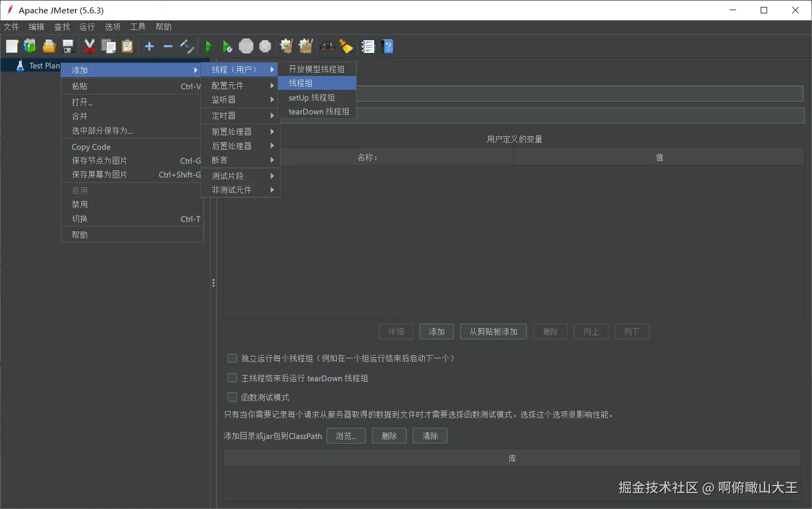This screenshot has width=812, height=509.
Task: Click the New test plan icon
Action: tap(12, 47)
